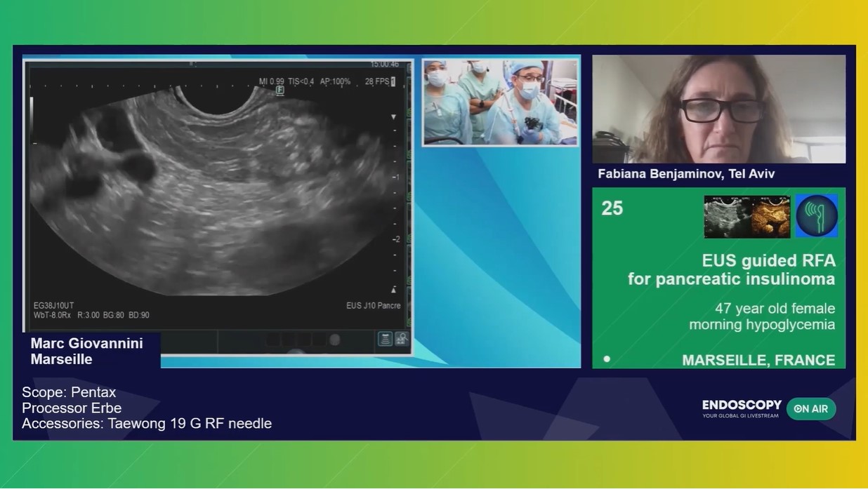Click the FPS indicator box in the image header
This screenshot has height=489, width=868.
[x=394, y=81]
